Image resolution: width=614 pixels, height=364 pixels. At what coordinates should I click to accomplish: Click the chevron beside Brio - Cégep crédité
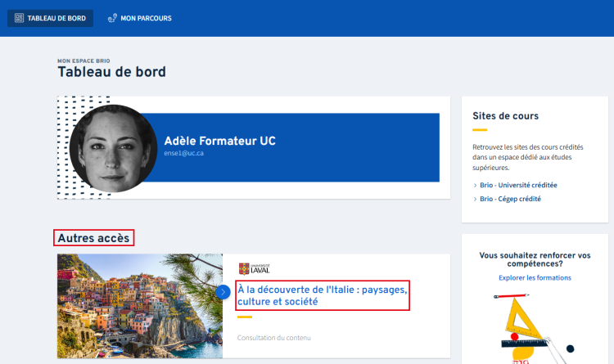pyautogui.click(x=475, y=199)
